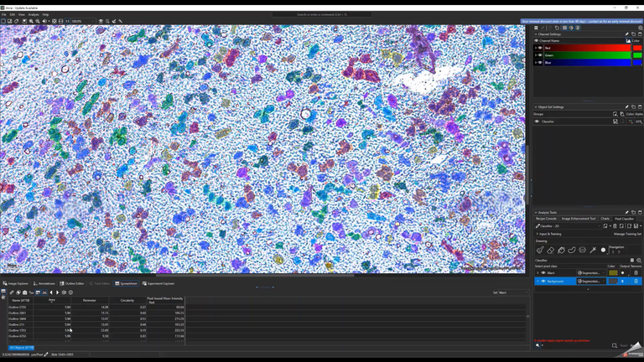Select the All Objects [4719] tab at the bottom

pos(22,347)
